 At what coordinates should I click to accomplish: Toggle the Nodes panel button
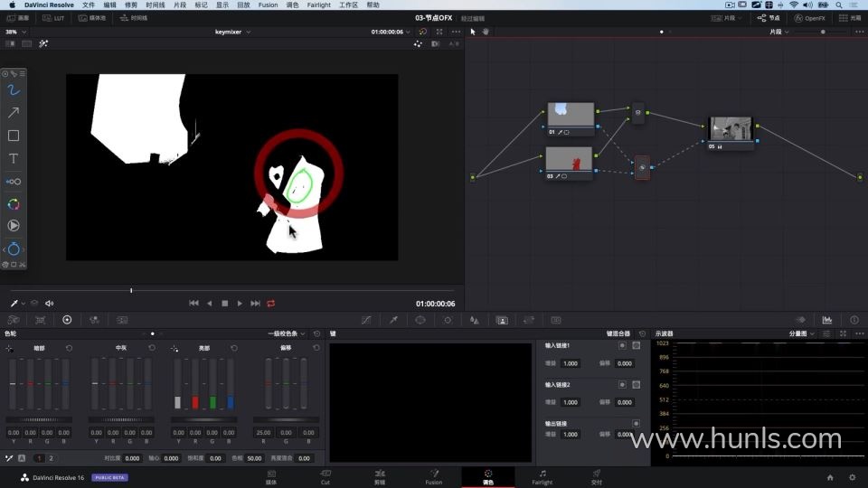point(769,18)
